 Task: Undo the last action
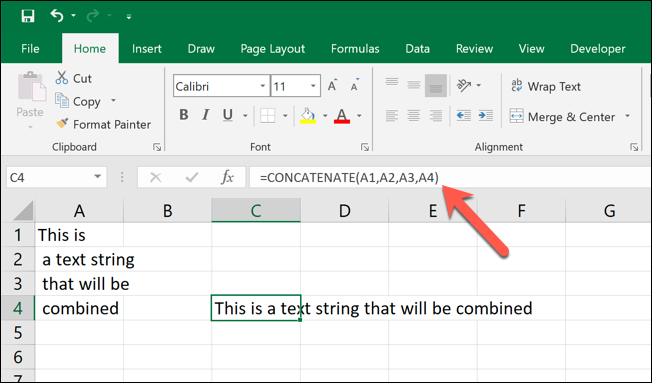[57, 16]
